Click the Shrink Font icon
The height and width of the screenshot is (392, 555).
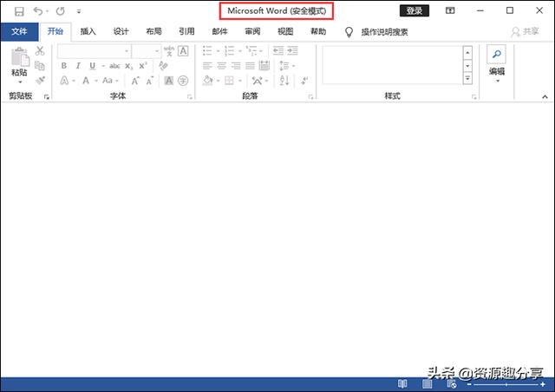150,82
